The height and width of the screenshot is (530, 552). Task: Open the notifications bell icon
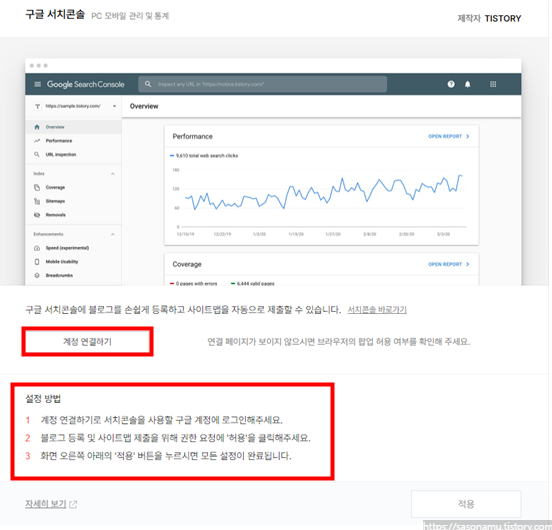pyautogui.click(x=468, y=84)
